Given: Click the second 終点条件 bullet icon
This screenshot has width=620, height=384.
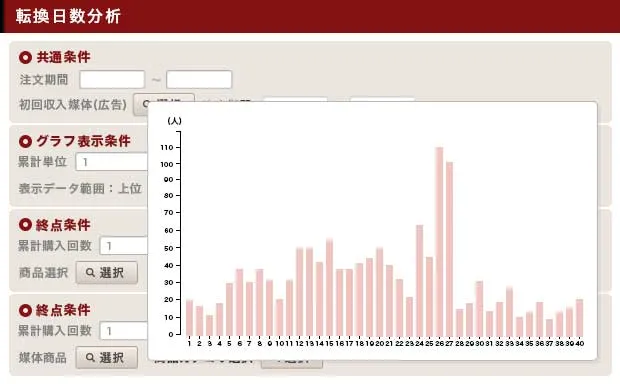Looking at the screenshot, I should click(x=25, y=310).
